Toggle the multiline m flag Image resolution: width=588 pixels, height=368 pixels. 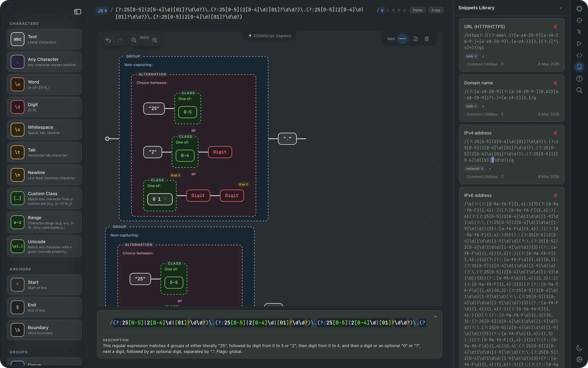click(x=393, y=10)
